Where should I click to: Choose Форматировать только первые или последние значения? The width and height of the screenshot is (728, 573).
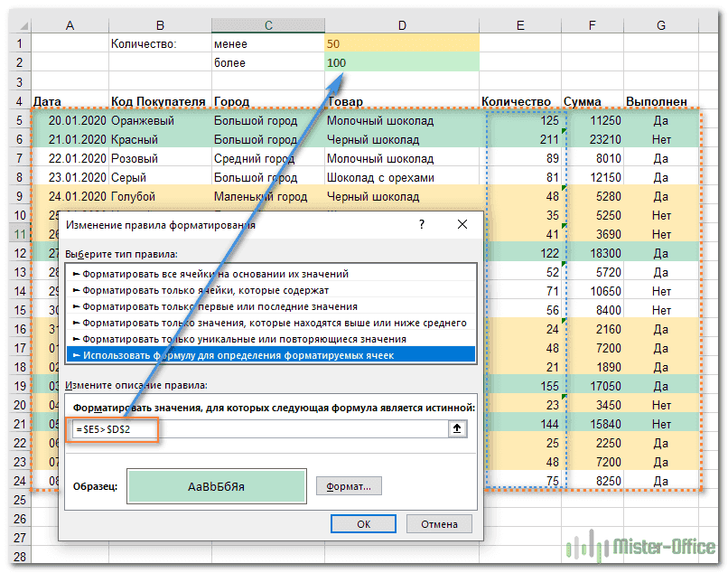tap(219, 306)
